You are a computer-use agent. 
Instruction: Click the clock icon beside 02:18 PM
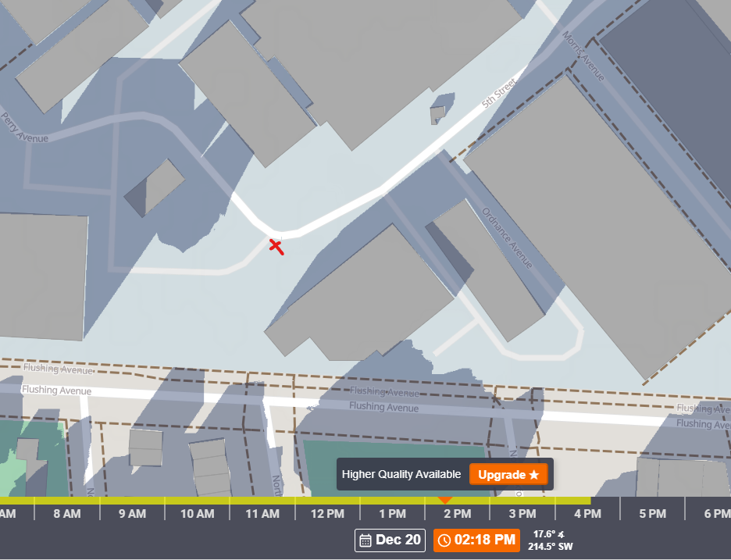[x=444, y=540]
